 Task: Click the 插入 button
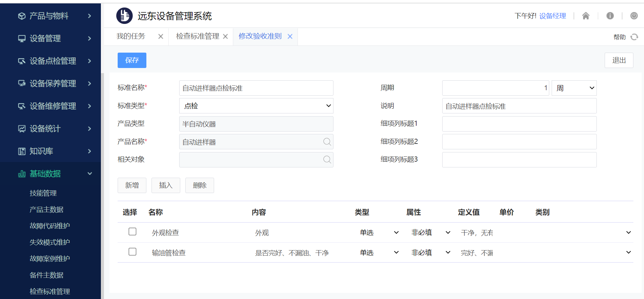pyautogui.click(x=166, y=185)
